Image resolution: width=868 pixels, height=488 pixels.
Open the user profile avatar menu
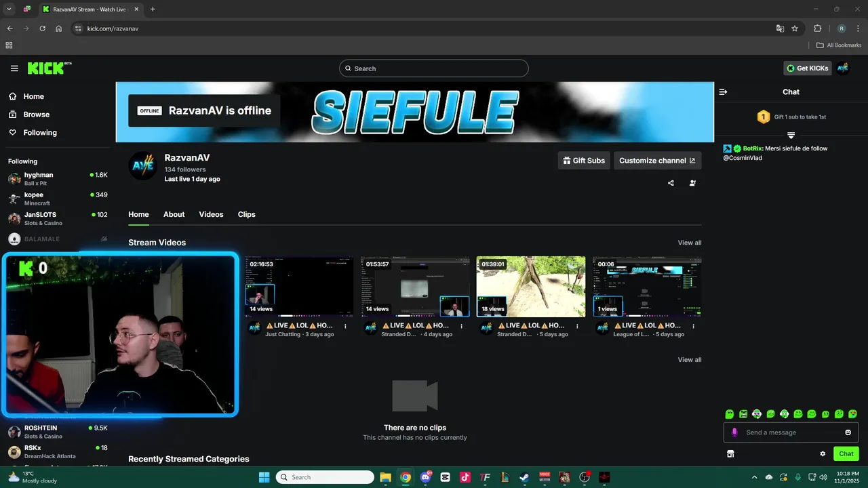click(x=842, y=68)
